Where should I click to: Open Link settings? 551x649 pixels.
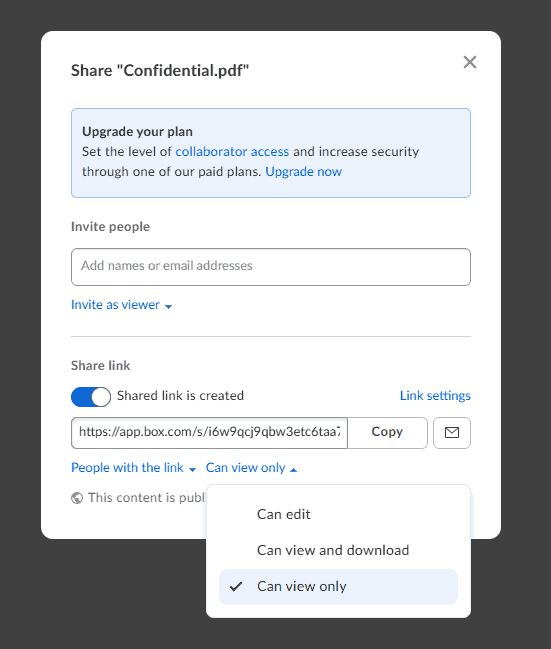[435, 396]
